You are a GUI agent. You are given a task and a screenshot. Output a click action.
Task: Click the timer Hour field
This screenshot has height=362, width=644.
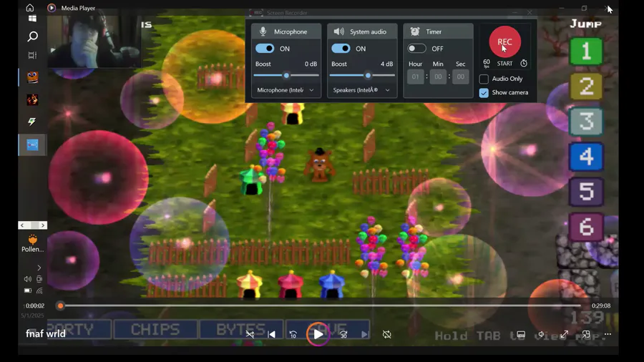415,77
